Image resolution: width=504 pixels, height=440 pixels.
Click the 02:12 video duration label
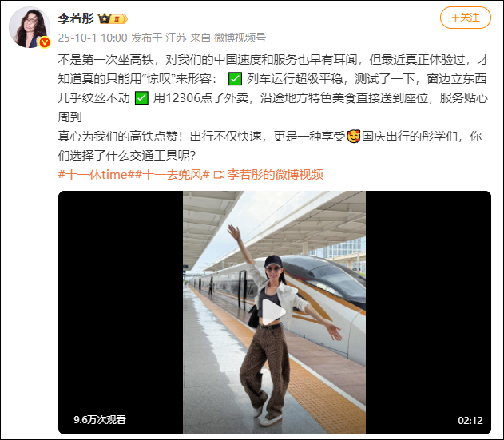470,420
